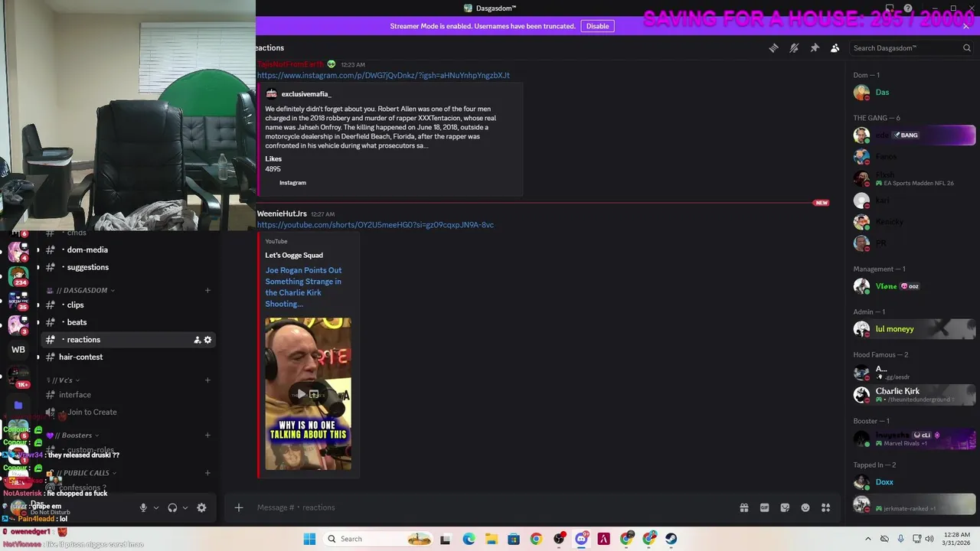The image size is (980, 551).
Task: Open Microsoft Edge from taskbar
Action: 469,539
